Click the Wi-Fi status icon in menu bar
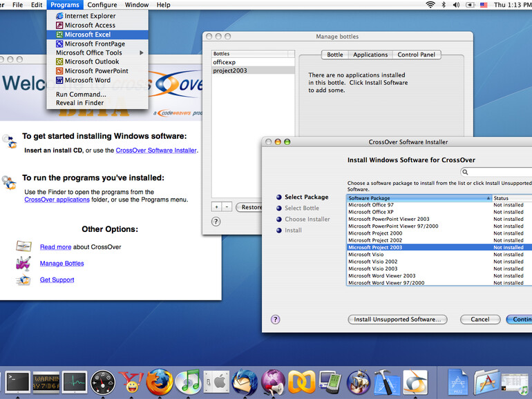The width and height of the screenshot is (532, 399). tap(430, 5)
